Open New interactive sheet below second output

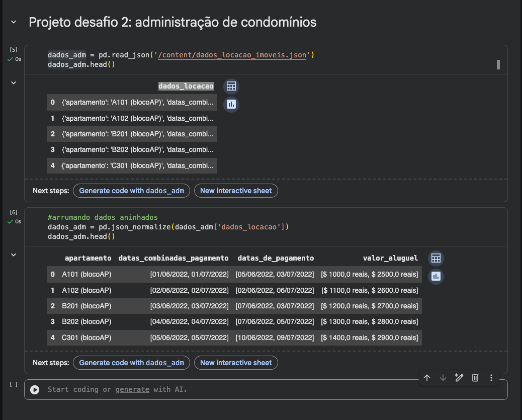click(236, 363)
